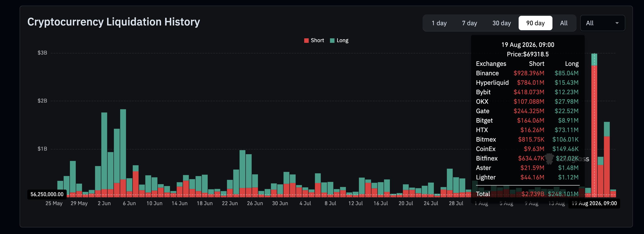Click the total long value $248.101M
644x234 pixels.
click(563, 194)
